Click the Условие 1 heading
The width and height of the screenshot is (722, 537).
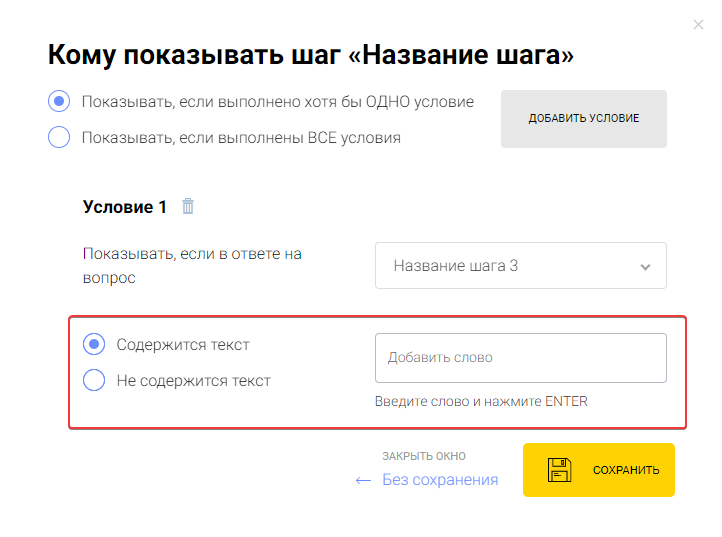pyautogui.click(x=125, y=207)
